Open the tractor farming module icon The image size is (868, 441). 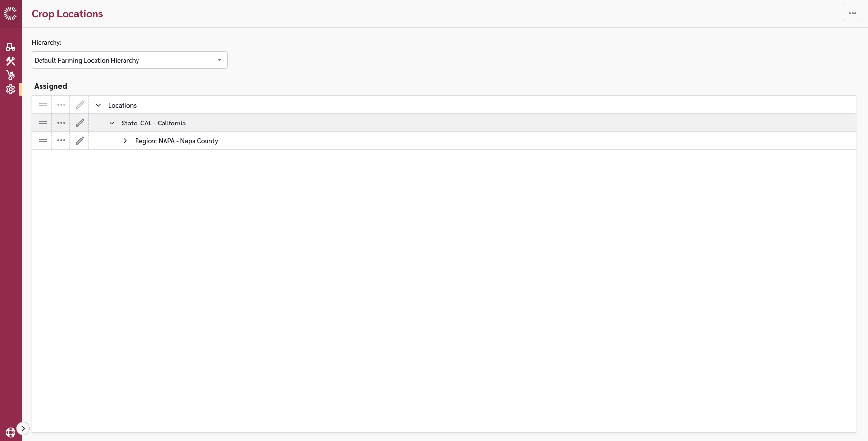(11, 47)
